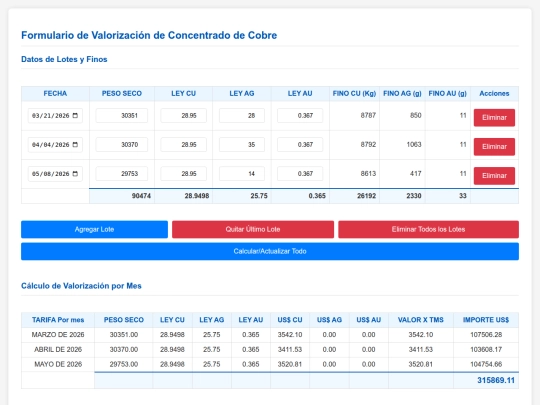Viewport: 540px width, 405px height.
Task: Focus Ley AU field in the 30370 row
Action: [x=300, y=145]
